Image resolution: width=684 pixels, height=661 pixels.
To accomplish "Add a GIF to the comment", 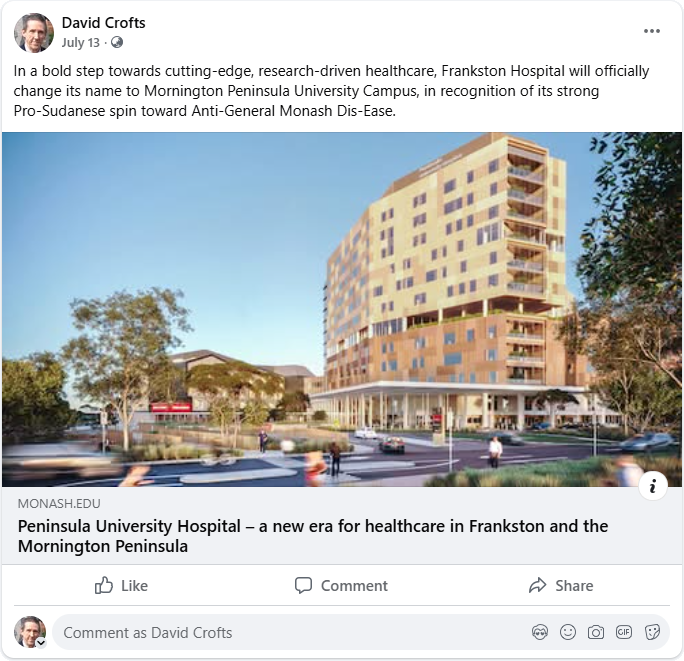I will pyautogui.click(x=623, y=632).
